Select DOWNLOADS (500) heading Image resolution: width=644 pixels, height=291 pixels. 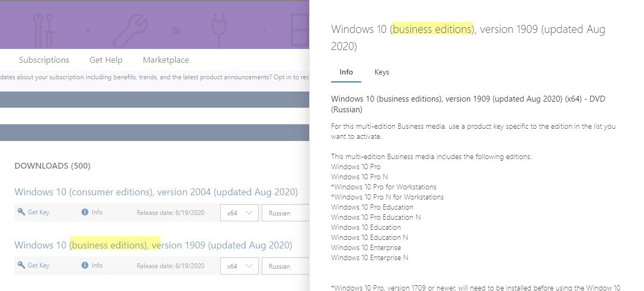tap(52, 166)
